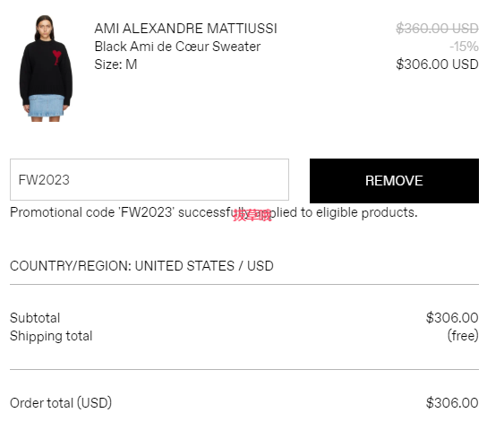Click the Shipping total label
The height and width of the screenshot is (430, 504).
[51, 336]
